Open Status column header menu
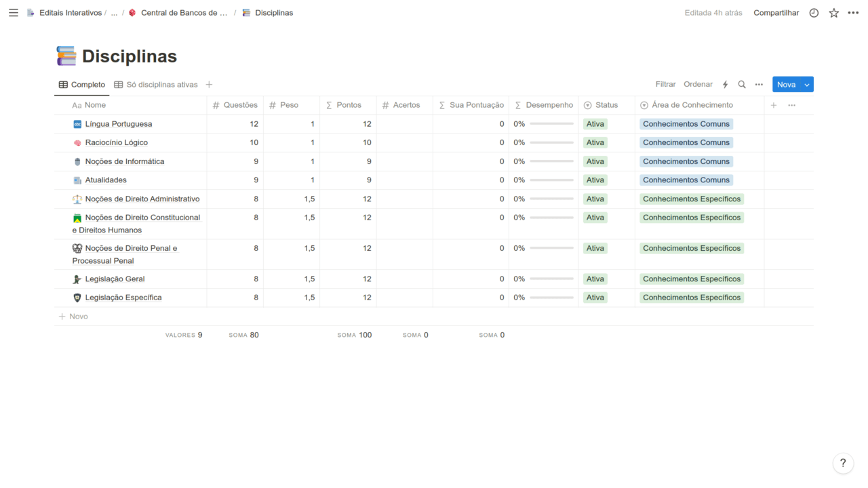The image size is (868, 488). coord(606,105)
